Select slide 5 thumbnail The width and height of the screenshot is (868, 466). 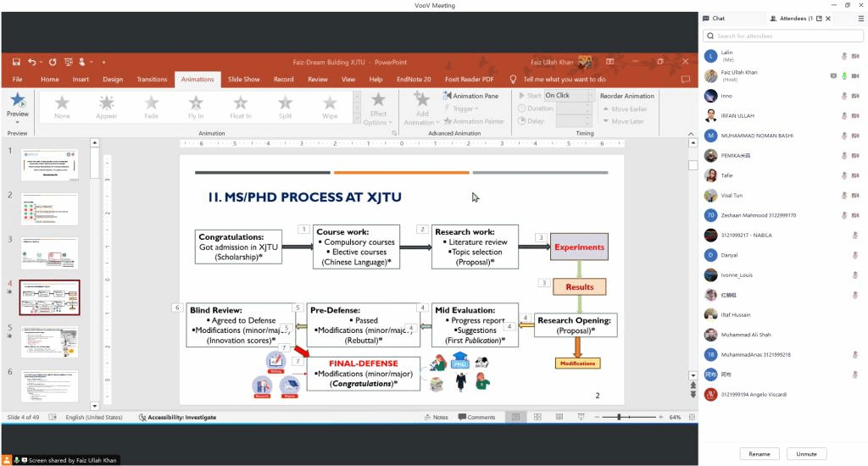[50, 341]
